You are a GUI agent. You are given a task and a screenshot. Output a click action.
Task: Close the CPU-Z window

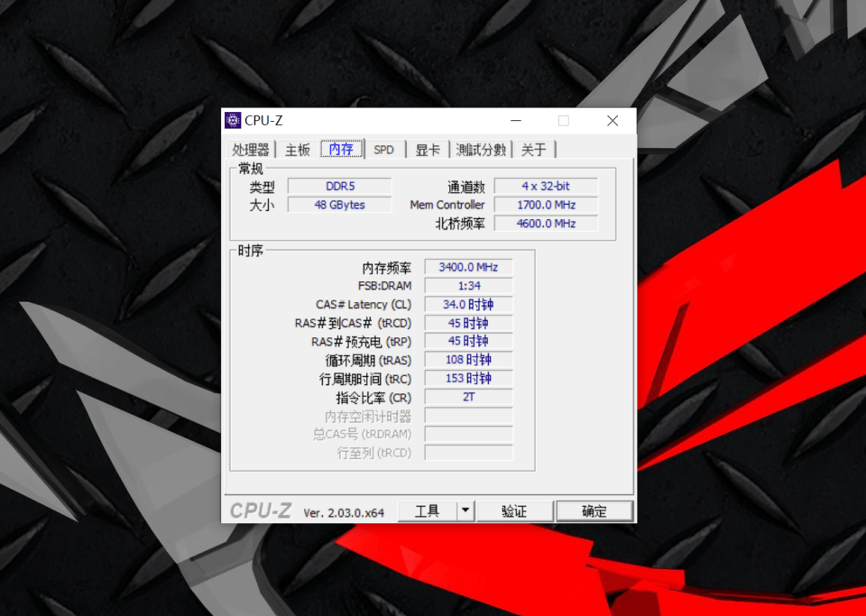coord(613,121)
